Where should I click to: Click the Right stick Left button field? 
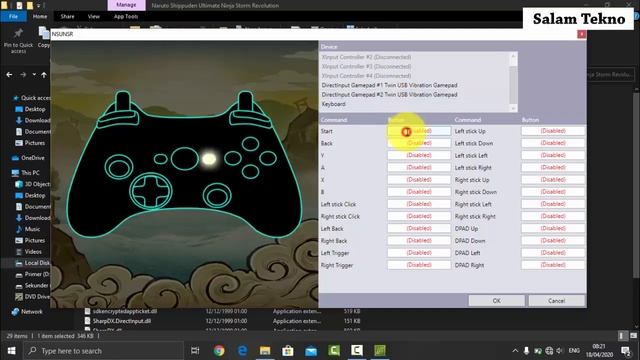coord(553,204)
